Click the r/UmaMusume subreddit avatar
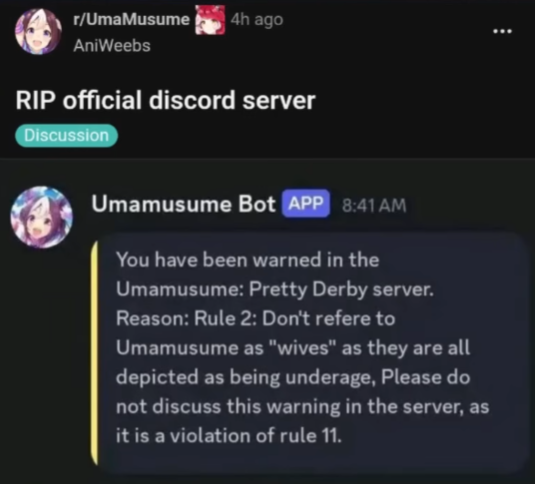535x484 pixels. pos(38,31)
